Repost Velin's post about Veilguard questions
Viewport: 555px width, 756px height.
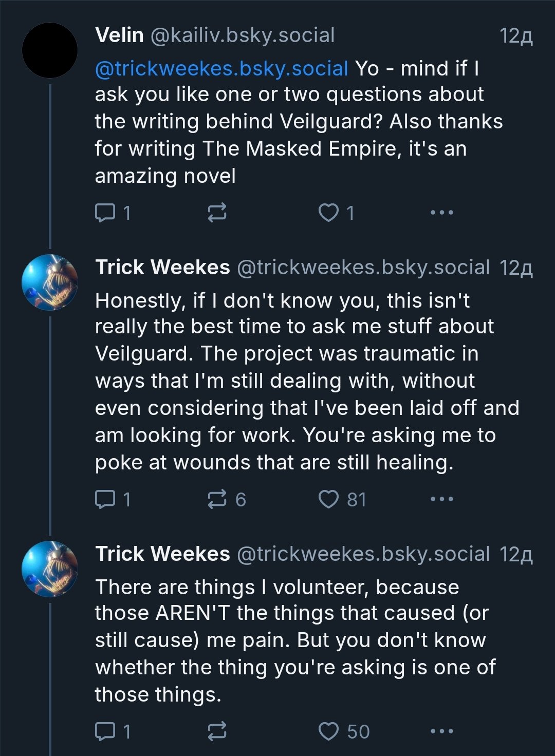(217, 213)
